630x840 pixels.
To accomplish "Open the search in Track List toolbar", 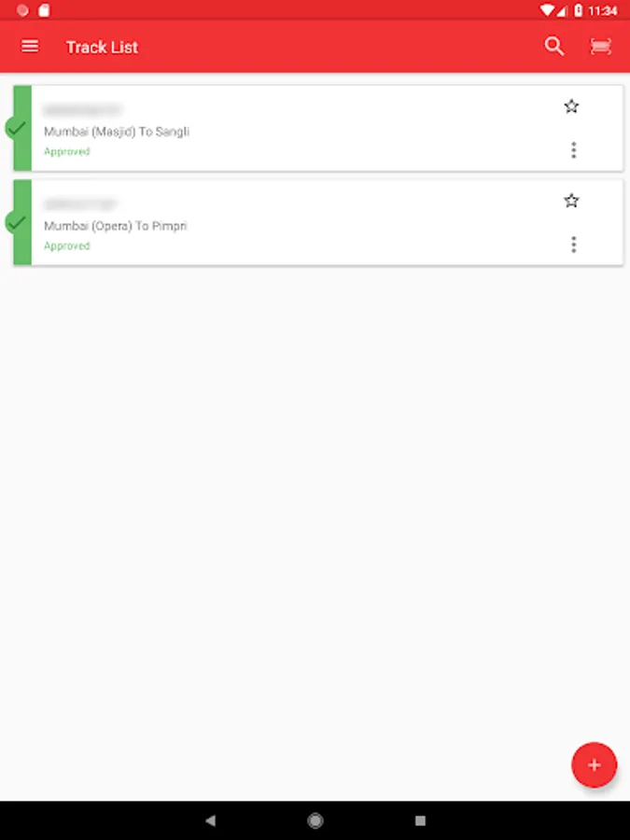I will (x=554, y=46).
